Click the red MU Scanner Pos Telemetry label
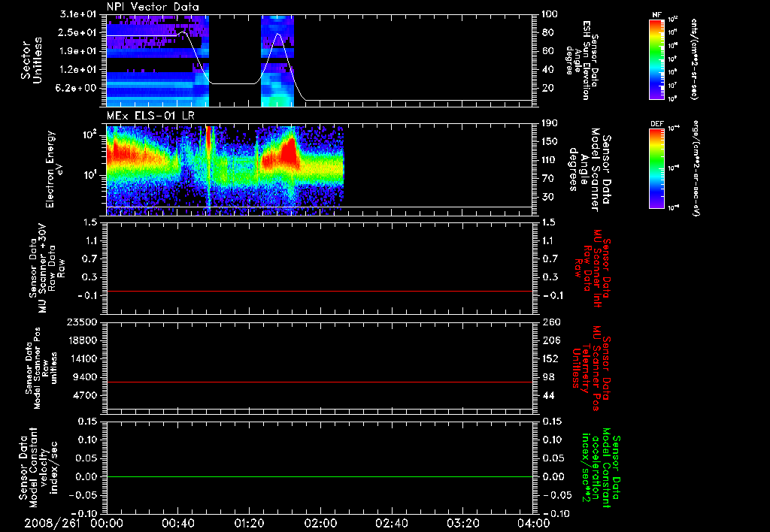Image resolution: width=770 pixels, height=532 pixels. pos(591,368)
